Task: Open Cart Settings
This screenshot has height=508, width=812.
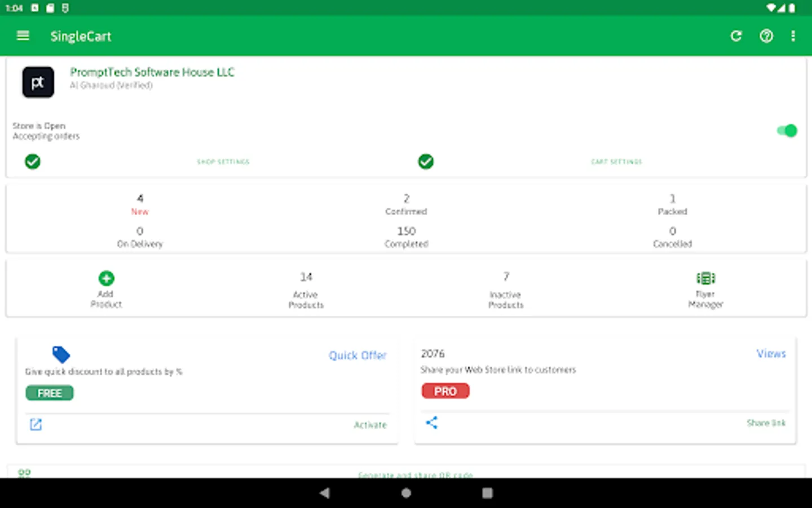Action: [x=616, y=161]
